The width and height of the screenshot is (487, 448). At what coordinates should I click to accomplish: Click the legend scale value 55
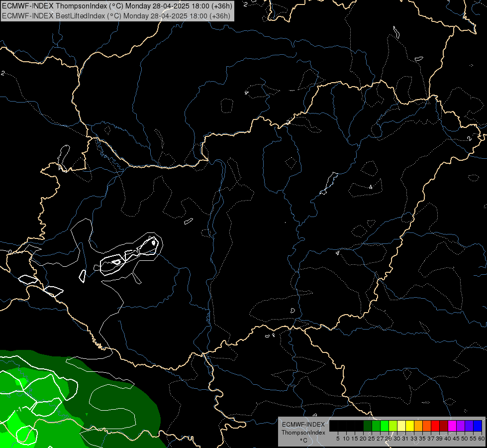(x=473, y=439)
